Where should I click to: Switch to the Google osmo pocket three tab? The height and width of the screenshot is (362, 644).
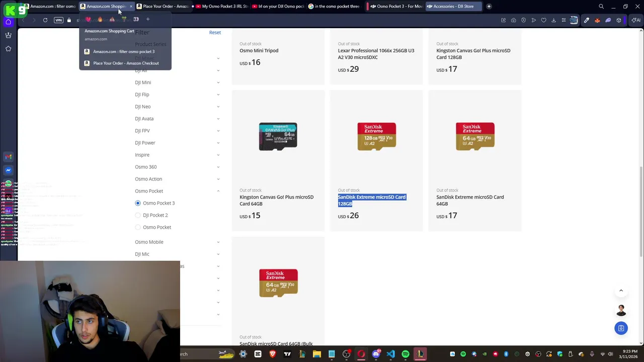[335, 7]
